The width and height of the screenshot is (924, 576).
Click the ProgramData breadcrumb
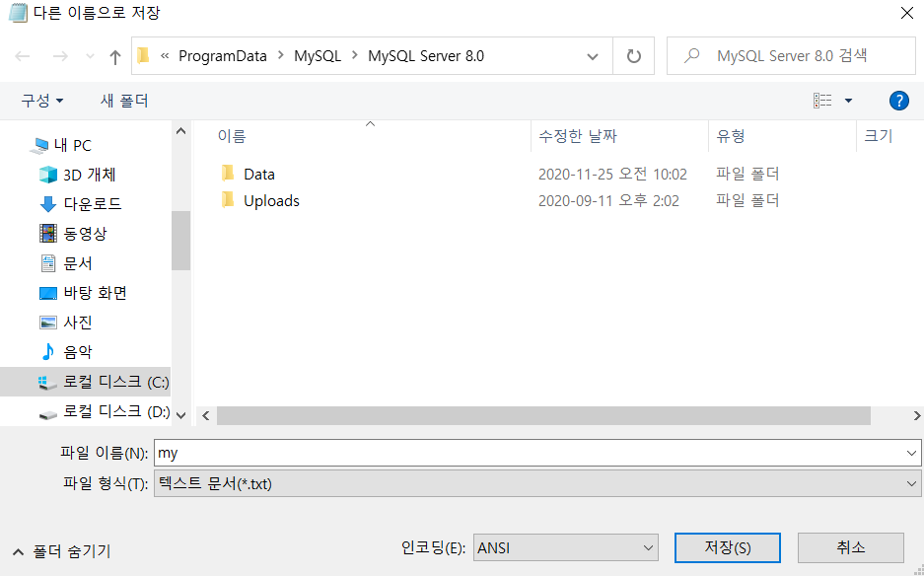tap(223, 56)
